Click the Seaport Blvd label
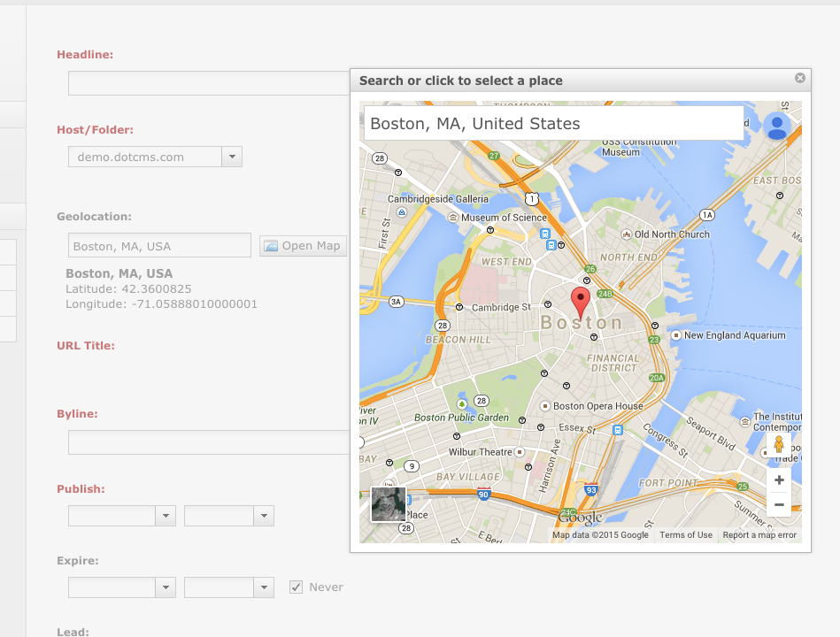 pos(711,433)
